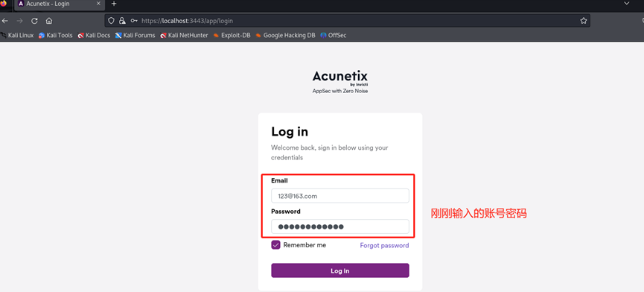Open saved logins key icon
Image resolution: width=644 pixels, height=292 pixels.
[134, 21]
